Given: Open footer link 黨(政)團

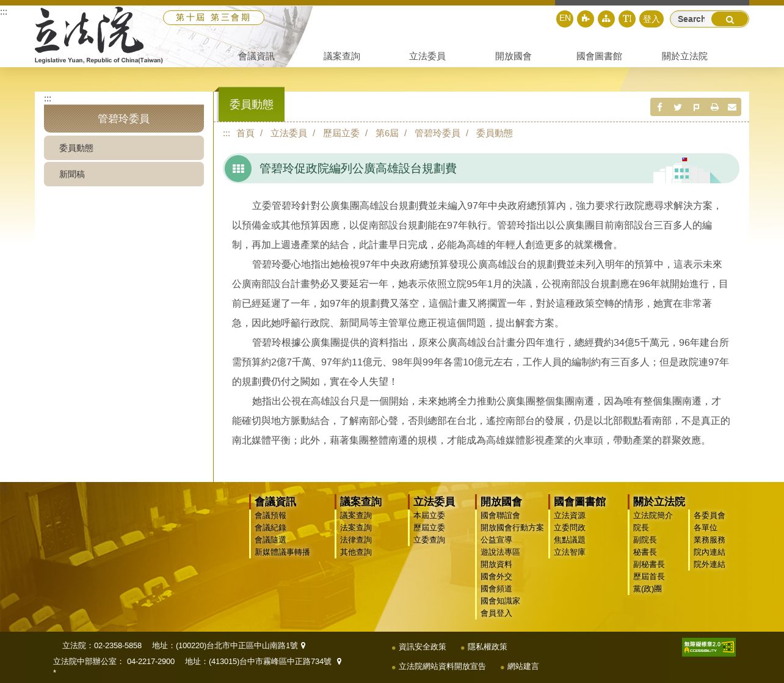Looking at the screenshot, I should point(647,589).
